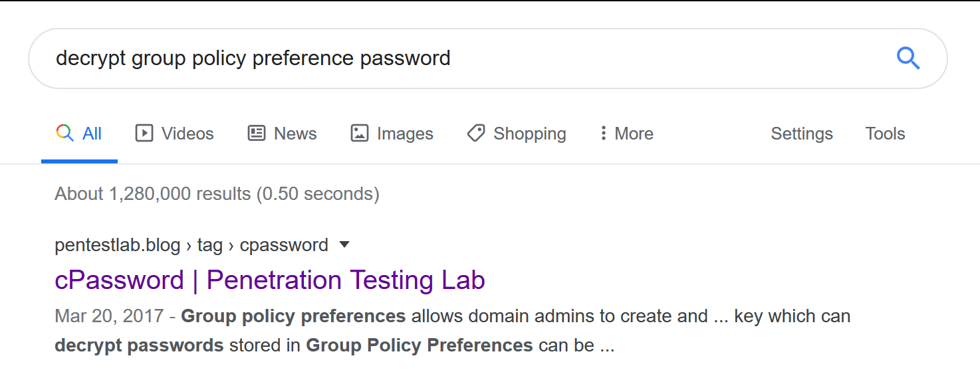The height and width of the screenshot is (384, 980).
Task: Click the picture icon beside Images
Action: pos(359,134)
